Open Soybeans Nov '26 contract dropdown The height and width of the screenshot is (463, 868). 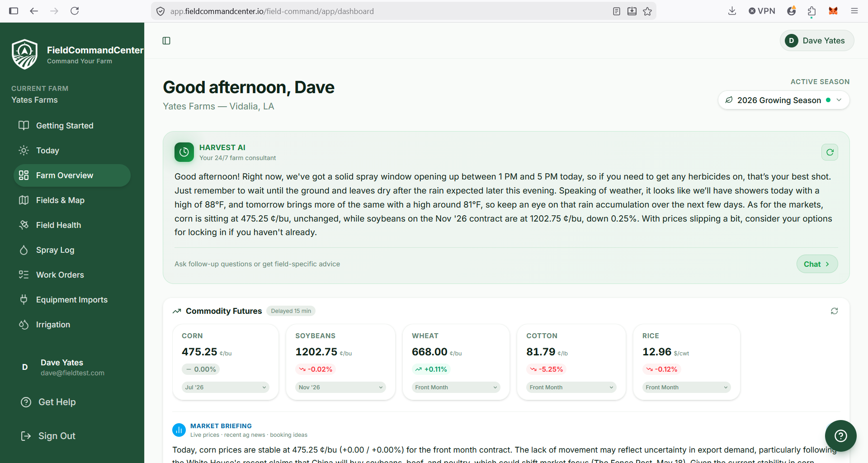point(340,387)
